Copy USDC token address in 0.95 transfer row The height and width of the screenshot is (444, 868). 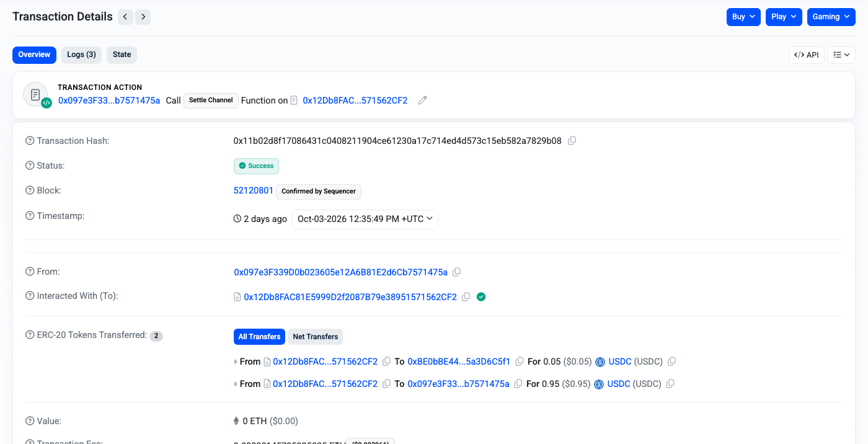(x=670, y=384)
